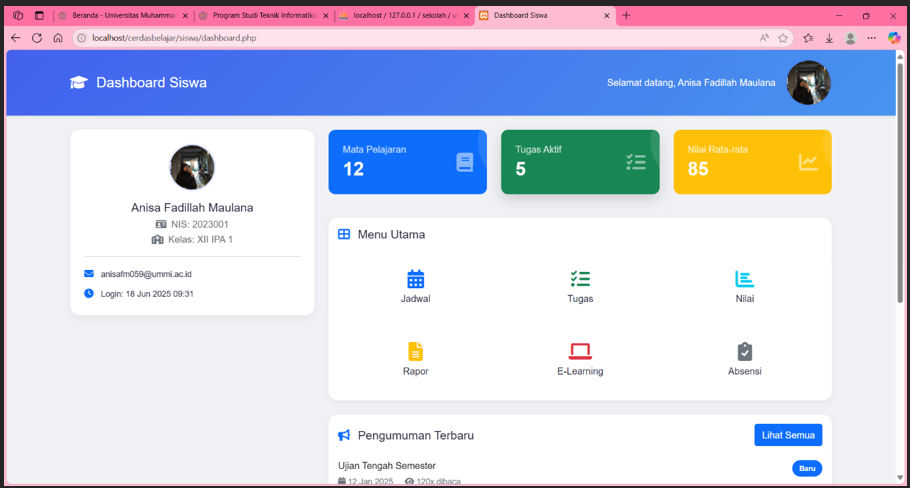Click the name Anisa Fadillah Maulana in card
The width and height of the screenshot is (910, 488).
[x=192, y=208]
